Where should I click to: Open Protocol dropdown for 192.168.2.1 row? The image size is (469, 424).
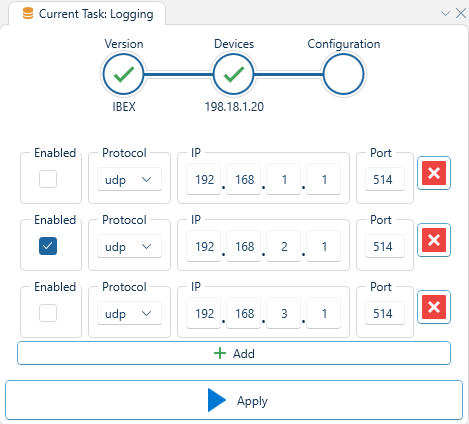tap(129, 246)
